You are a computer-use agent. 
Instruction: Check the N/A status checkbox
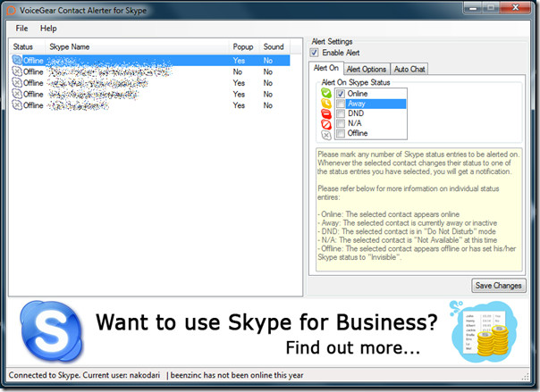(x=341, y=123)
